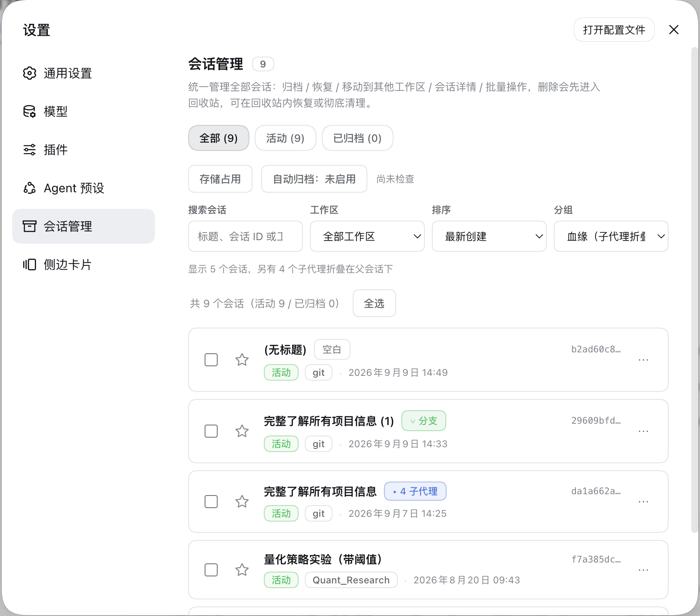The height and width of the screenshot is (616, 700).
Task: Click the title 量化策略实验（带阈值）
Action: point(323,559)
